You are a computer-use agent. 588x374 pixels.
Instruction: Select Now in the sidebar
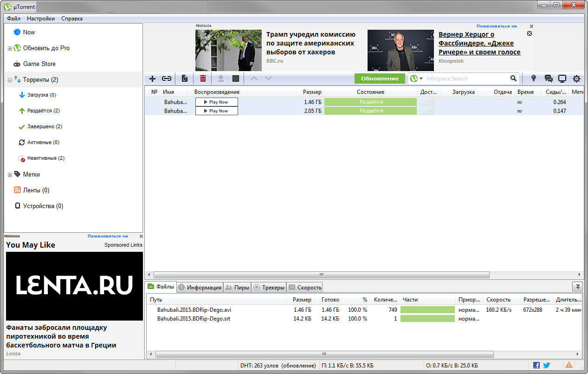click(x=29, y=32)
